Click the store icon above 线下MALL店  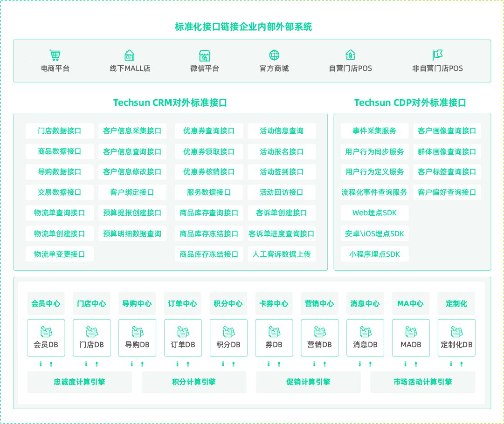click(x=130, y=55)
